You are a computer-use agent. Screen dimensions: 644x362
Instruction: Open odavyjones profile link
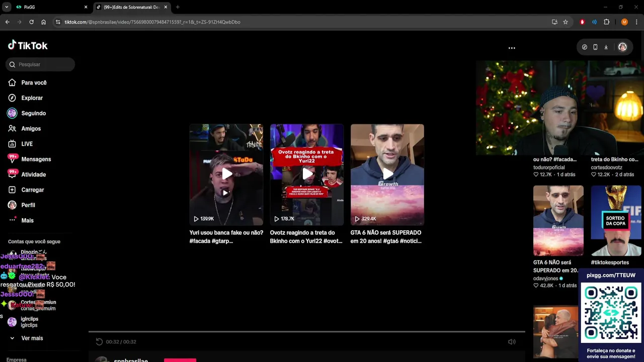[x=545, y=279]
